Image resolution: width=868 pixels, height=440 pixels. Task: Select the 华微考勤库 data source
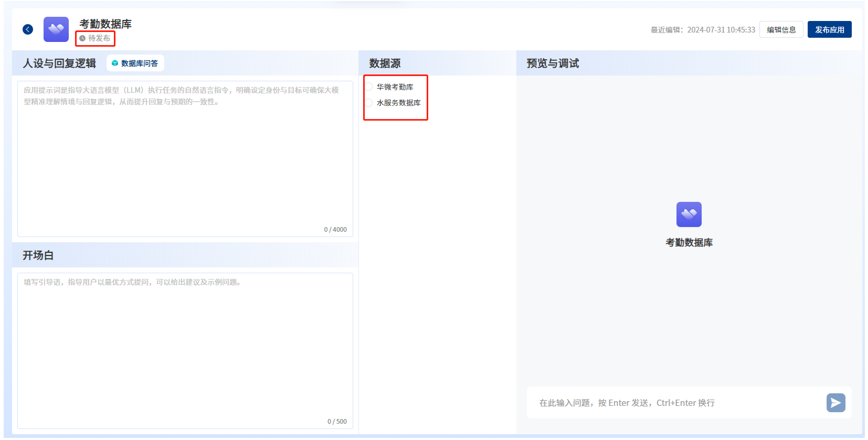pyautogui.click(x=369, y=87)
